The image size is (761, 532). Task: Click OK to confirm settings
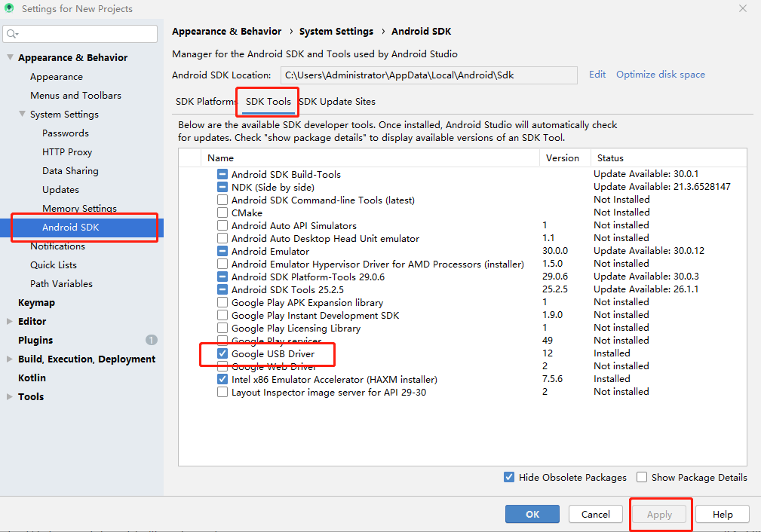click(x=532, y=514)
